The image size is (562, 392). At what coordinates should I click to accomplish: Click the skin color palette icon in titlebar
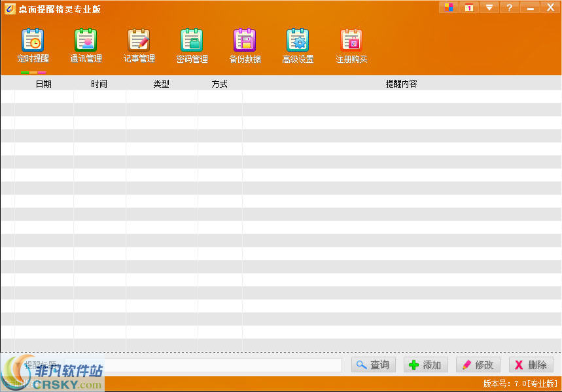pos(448,7)
